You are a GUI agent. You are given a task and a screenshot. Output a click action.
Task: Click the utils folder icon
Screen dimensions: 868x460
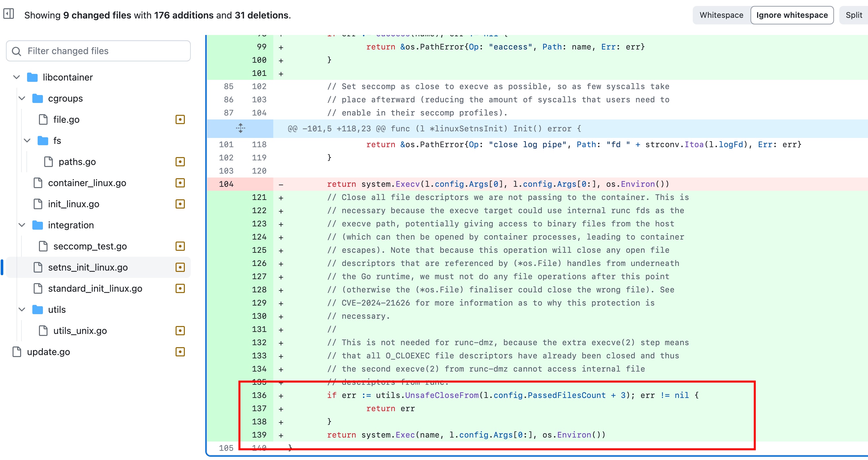click(x=38, y=310)
